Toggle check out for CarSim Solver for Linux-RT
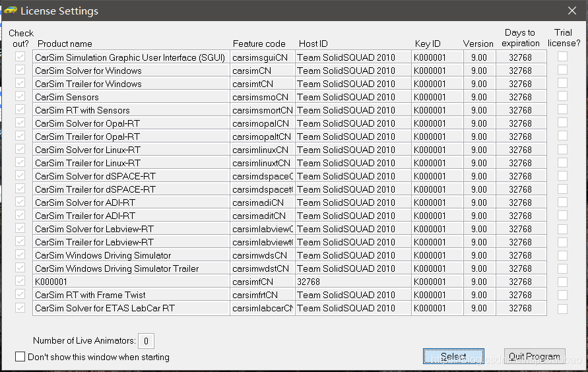Image resolution: width=588 pixels, height=372 pixels. click(20, 149)
